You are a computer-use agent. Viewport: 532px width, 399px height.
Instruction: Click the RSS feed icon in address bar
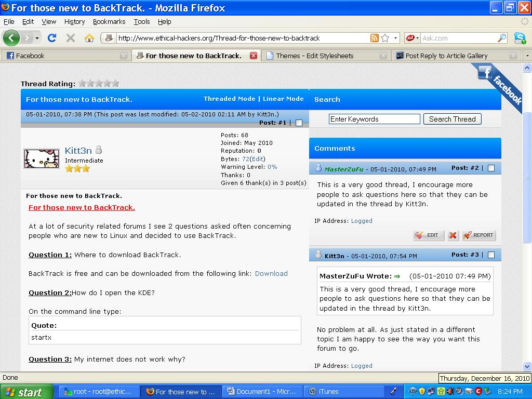pyautogui.click(x=374, y=38)
